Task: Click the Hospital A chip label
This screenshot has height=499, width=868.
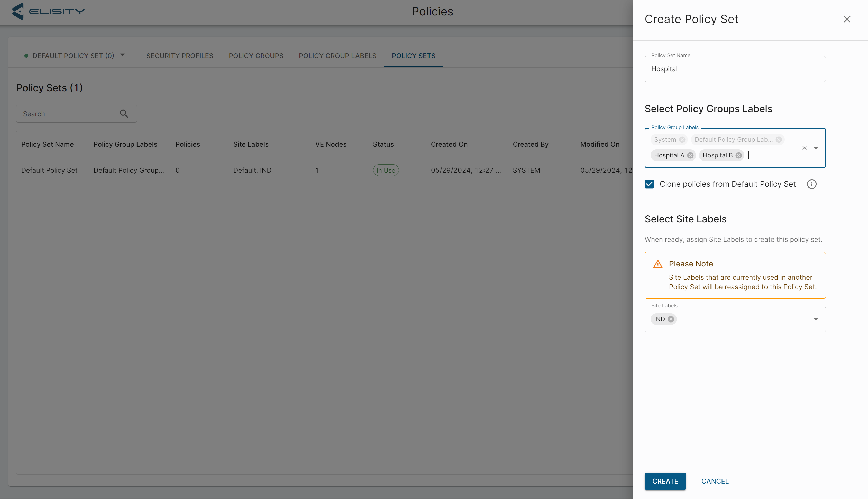Action: pos(669,155)
